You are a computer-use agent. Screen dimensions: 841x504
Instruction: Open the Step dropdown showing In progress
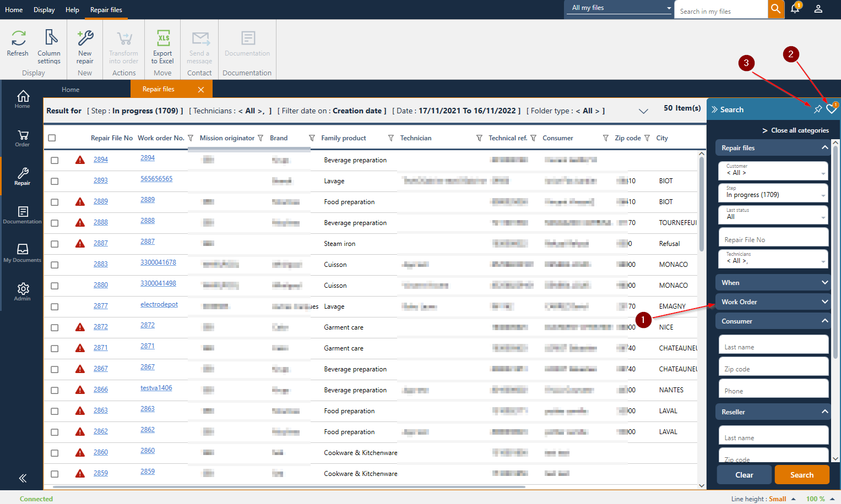(773, 193)
